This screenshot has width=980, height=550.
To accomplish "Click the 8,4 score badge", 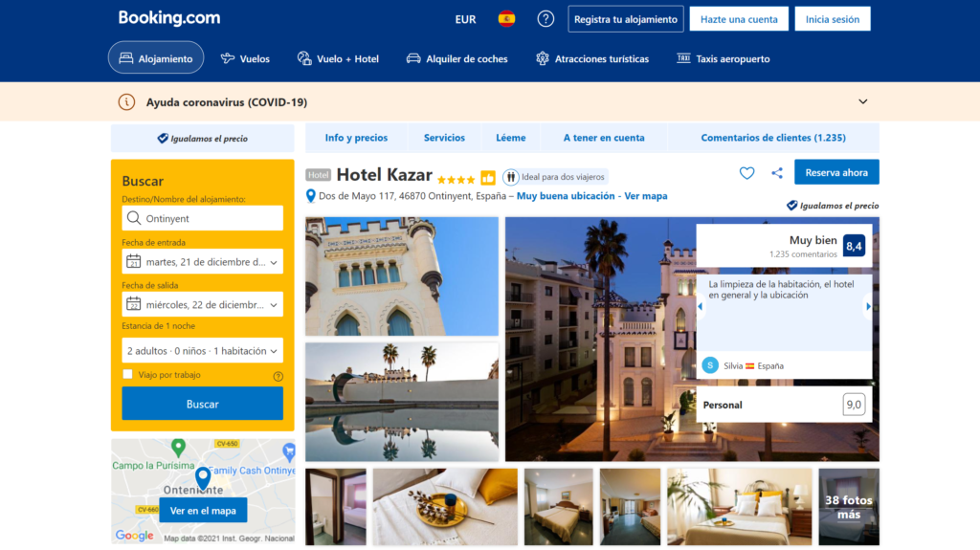I will point(854,246).
